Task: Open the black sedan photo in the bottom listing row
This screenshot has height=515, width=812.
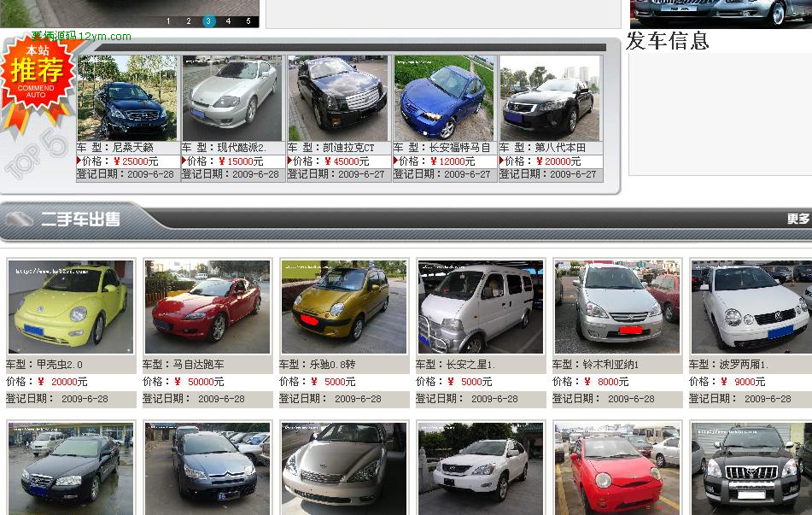Action: pos(71,469)
